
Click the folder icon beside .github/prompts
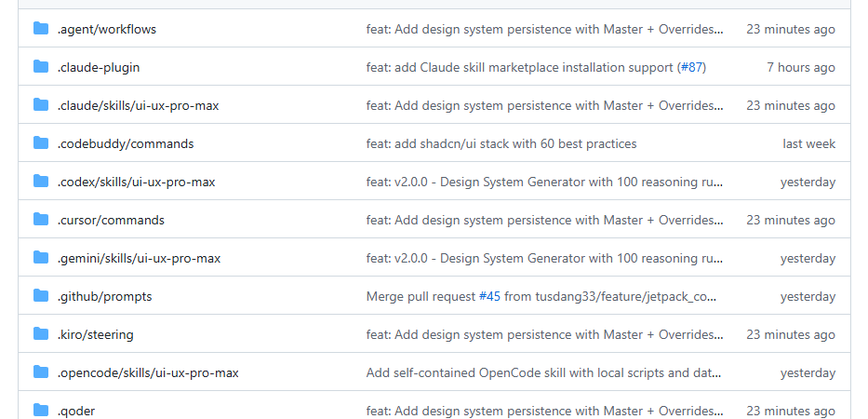coord(41,296)
